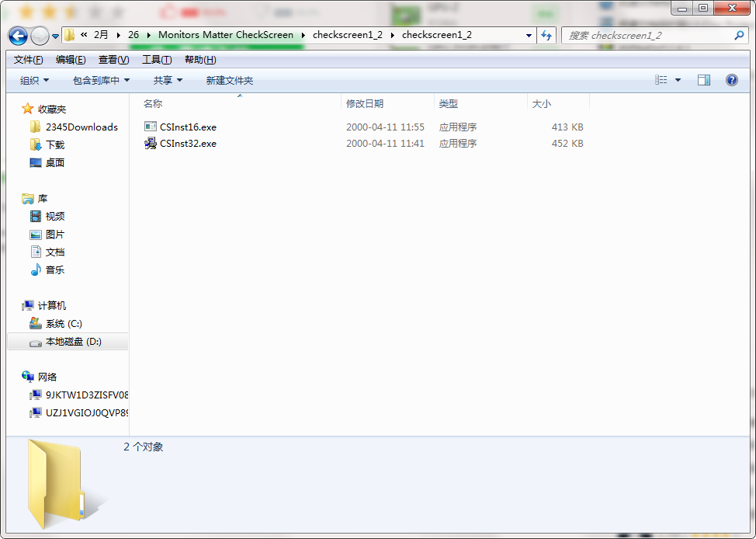
Task: Click the 2000-04-11 11:55 date cell
Action: pos(385,127)
